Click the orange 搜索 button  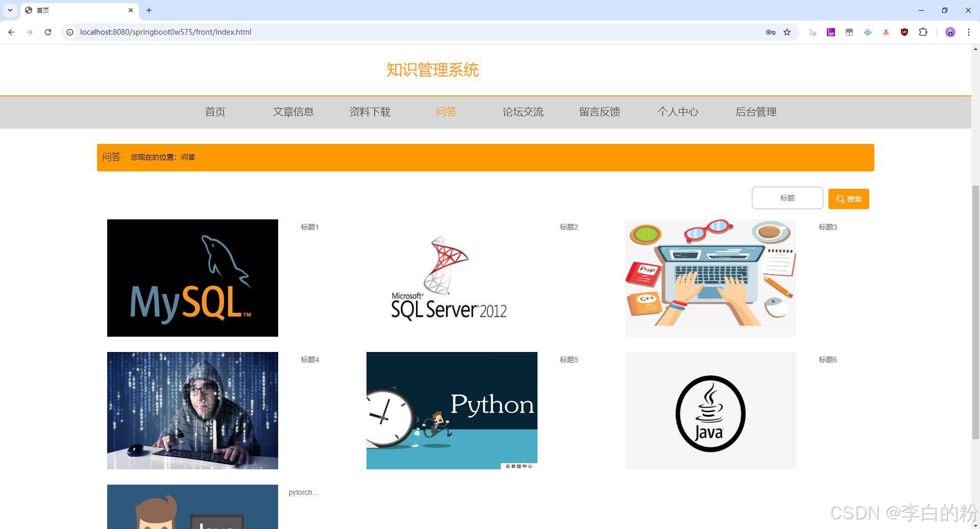[x=848, y=199]
